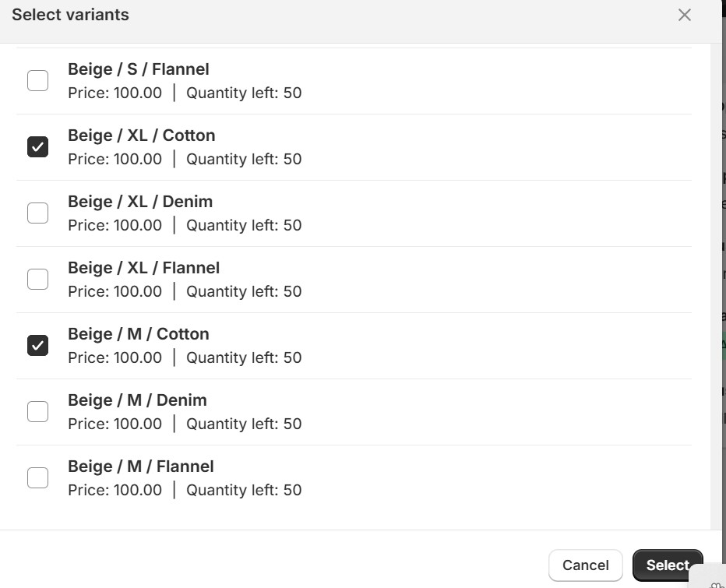Image resolution: width=726 pixels, height=588 pixels.
Task: Tick the Beige / XL / Denim checkbox
Action: coord(37,213)
